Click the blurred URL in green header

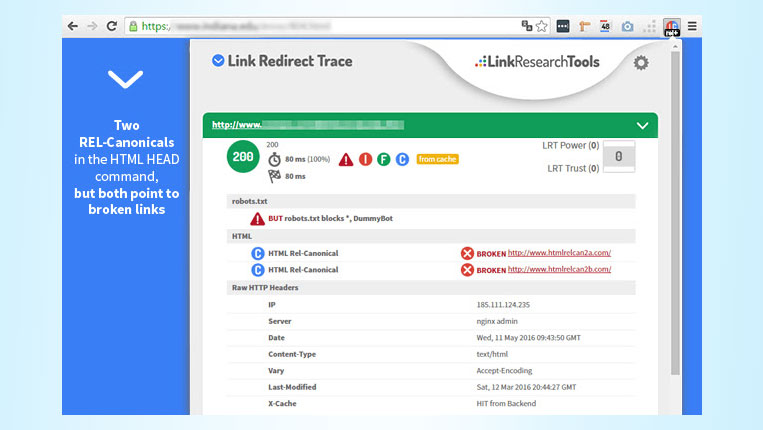point(308,125)
